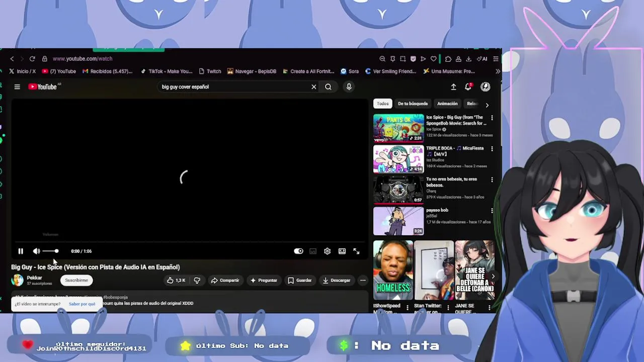This screenshot has height=362, width=644.
Task: Open the TikTok bookmark
Action: (166, 71)
